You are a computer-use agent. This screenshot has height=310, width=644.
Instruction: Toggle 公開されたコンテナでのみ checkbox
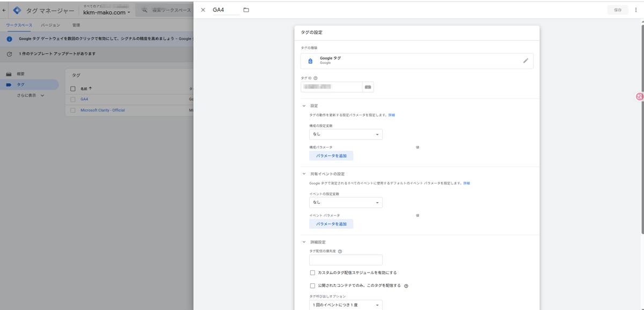(313, 285)
